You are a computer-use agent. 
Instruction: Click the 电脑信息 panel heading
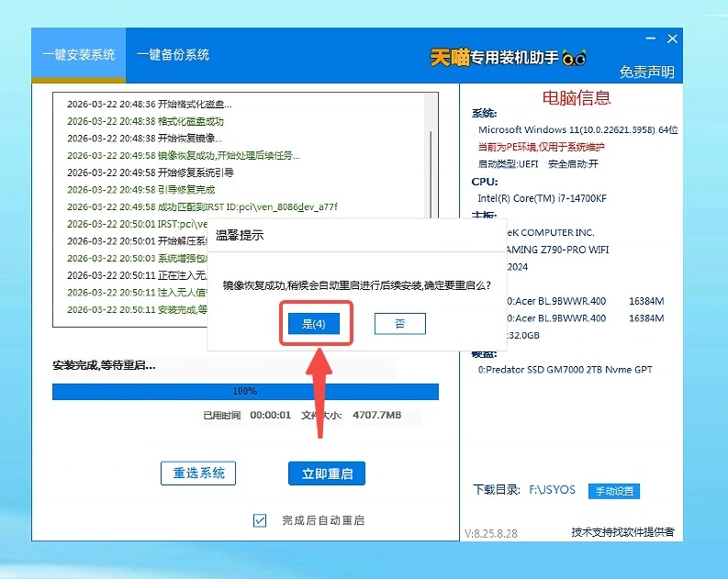pos(577,97)
